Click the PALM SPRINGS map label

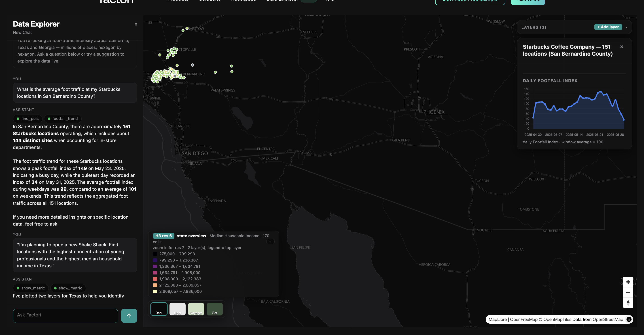(x=223, y=90)
